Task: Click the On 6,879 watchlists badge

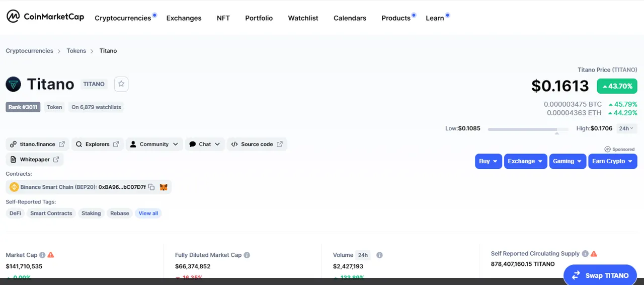Action: click(x=96, y=107)
